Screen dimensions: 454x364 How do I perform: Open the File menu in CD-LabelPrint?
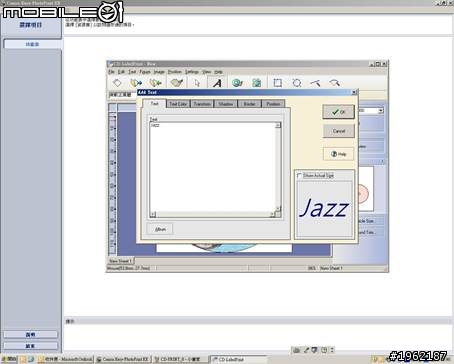tap(111, 72)
